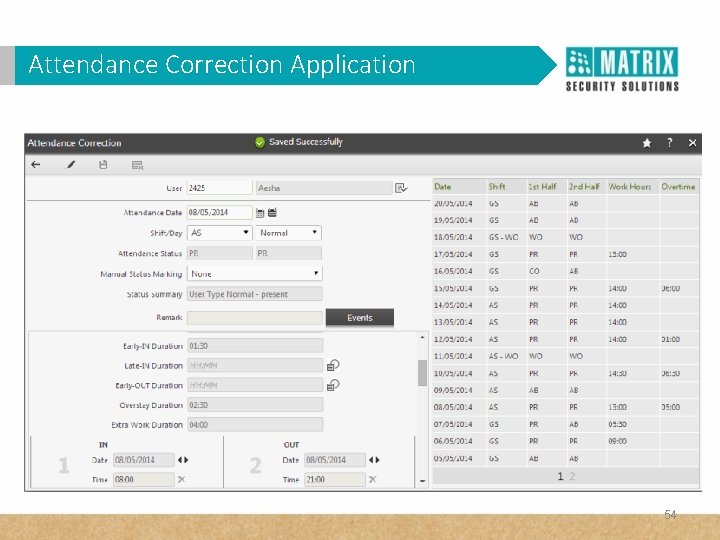Click the form panel scrollbar thumb
Screen dimensions: 720x540
pos(422,373)
